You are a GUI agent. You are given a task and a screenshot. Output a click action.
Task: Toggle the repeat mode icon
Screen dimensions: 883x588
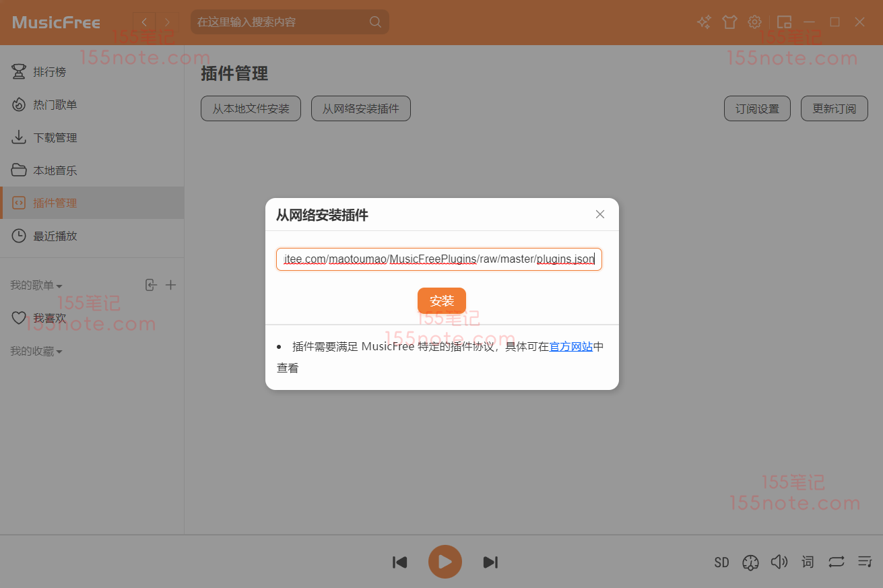pyautogui.click(x=836, y=562)
